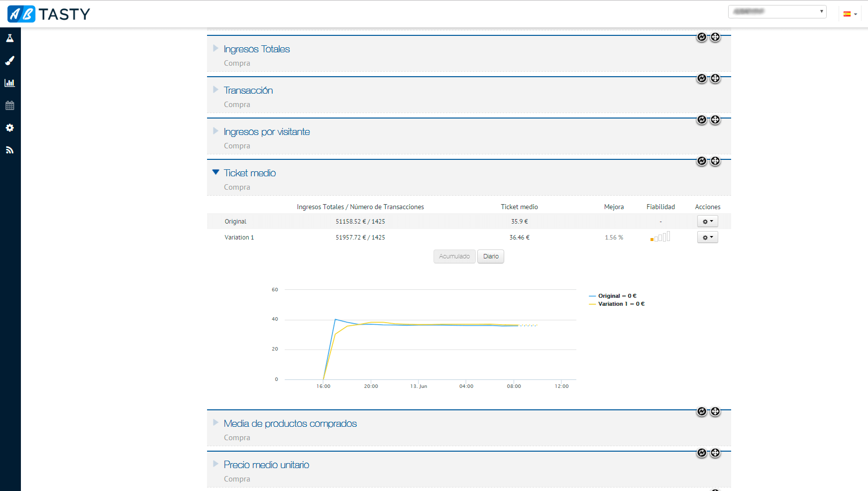Expand the Ingresos Totales triangle
Viewport: 868px width, 491px height.
tap(216, 48)
